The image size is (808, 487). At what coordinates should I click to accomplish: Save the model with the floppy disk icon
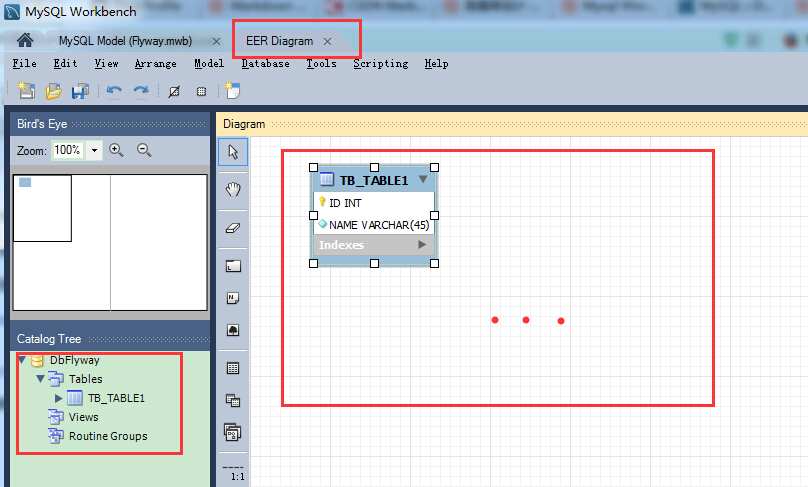tap(80, 91)
